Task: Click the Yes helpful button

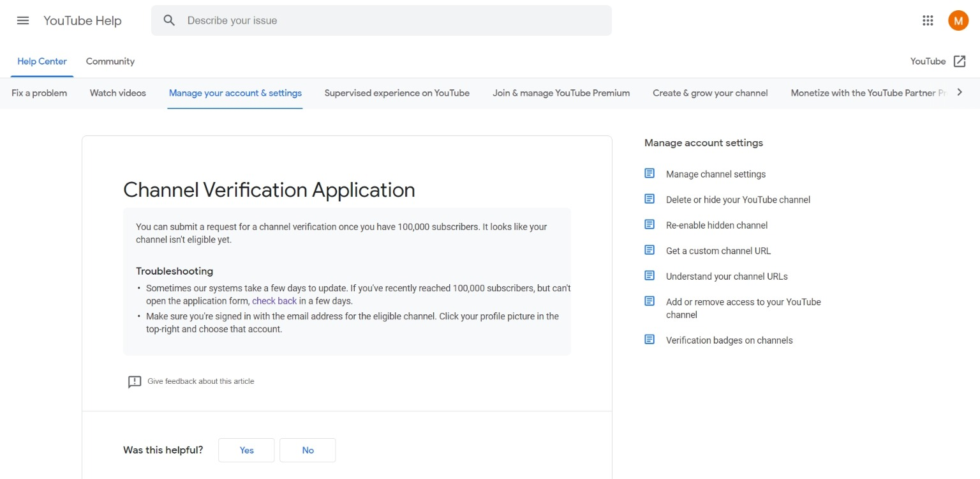Action: coord(246,450)
